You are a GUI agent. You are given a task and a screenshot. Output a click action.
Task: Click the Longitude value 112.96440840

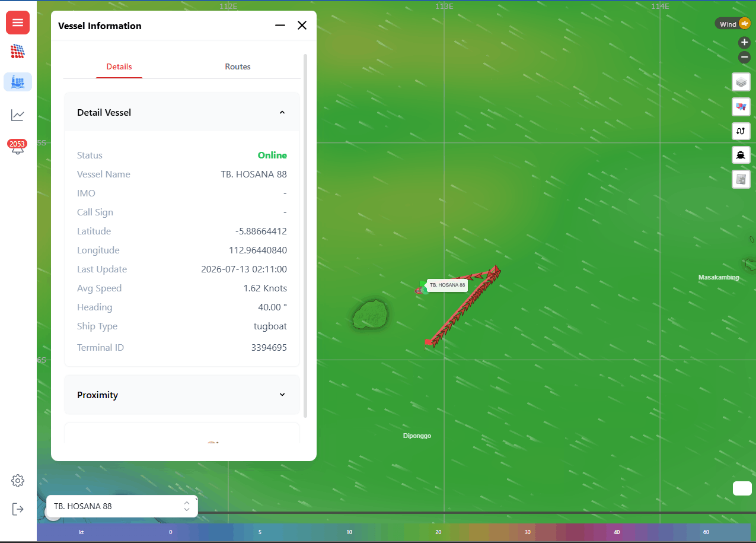coord(258,250)
